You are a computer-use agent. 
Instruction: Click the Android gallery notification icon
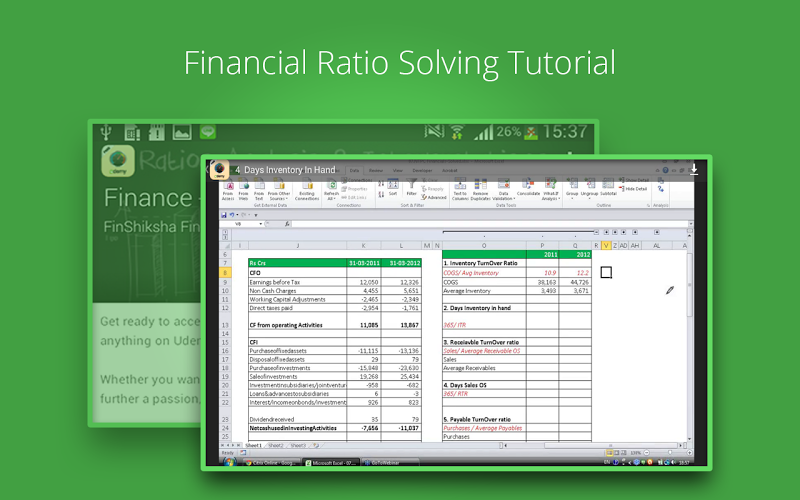[182, 132]
